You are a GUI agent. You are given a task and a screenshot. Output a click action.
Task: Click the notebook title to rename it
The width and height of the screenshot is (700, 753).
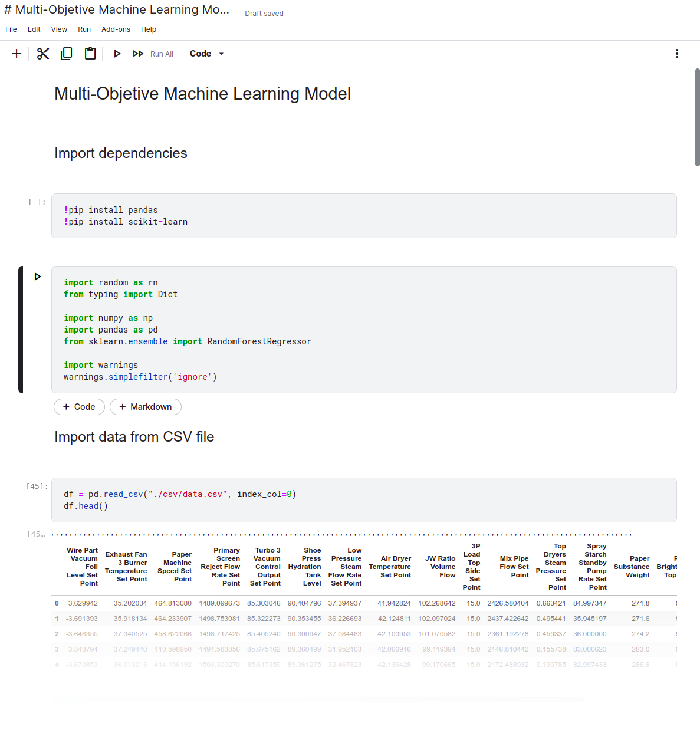[118, 9]
